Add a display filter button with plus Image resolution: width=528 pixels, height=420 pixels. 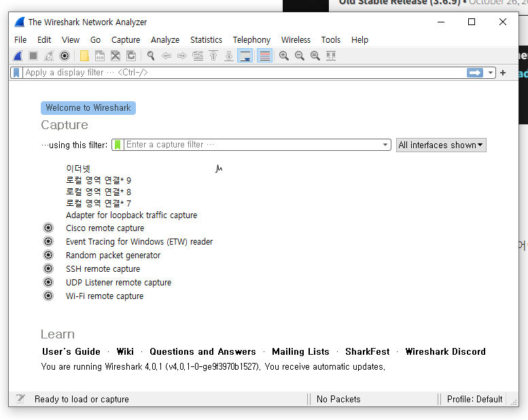pos(503,73)
